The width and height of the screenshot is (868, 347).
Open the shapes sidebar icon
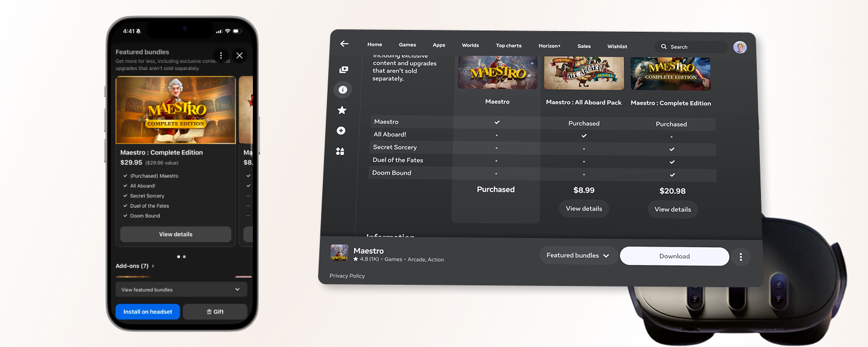pos(340,151)
